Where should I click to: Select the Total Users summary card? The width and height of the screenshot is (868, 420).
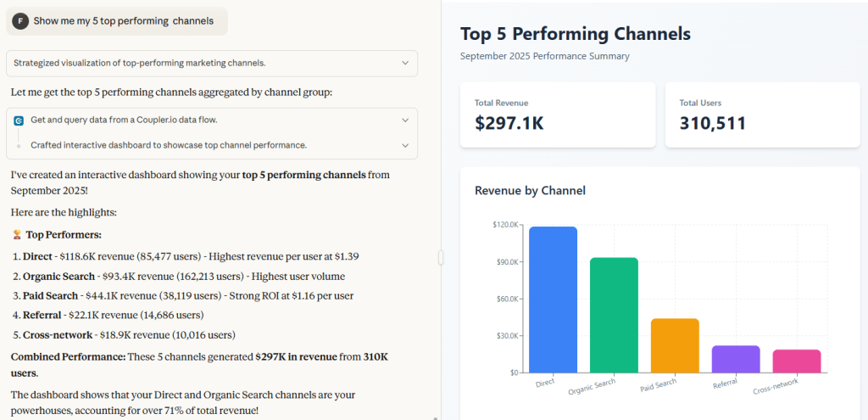(x=762, y=115)
